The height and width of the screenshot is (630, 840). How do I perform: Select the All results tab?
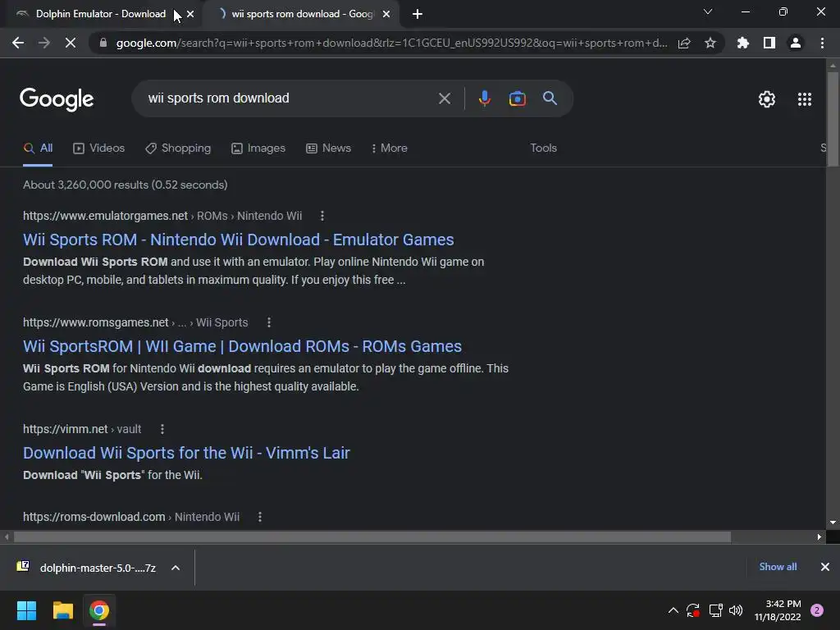38,148
